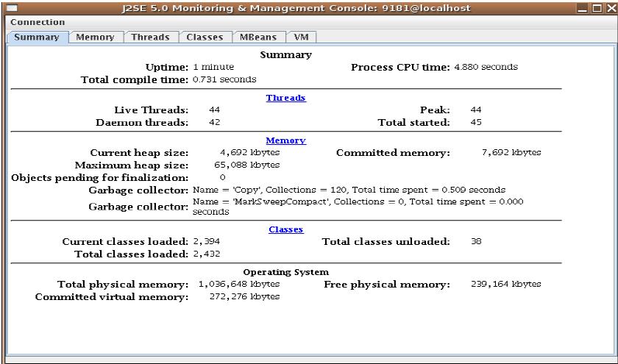Switch to the Memory tab

[x=96, y=37]
